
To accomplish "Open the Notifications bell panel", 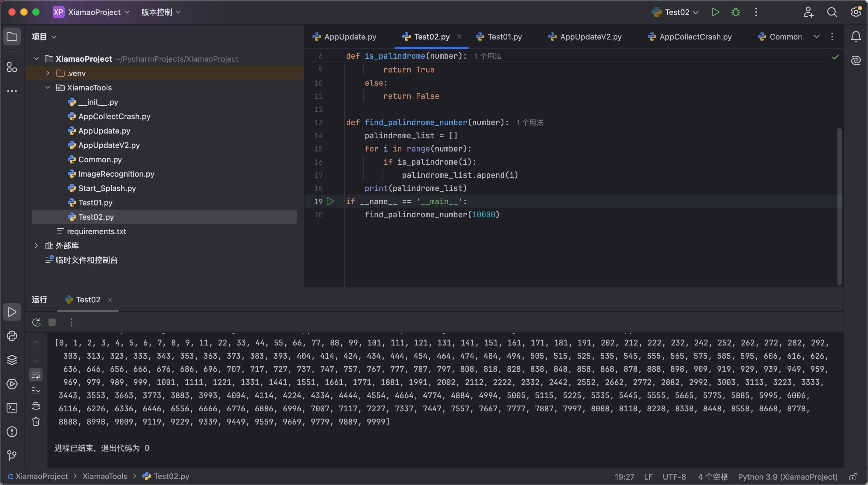I will click(856, 37).
